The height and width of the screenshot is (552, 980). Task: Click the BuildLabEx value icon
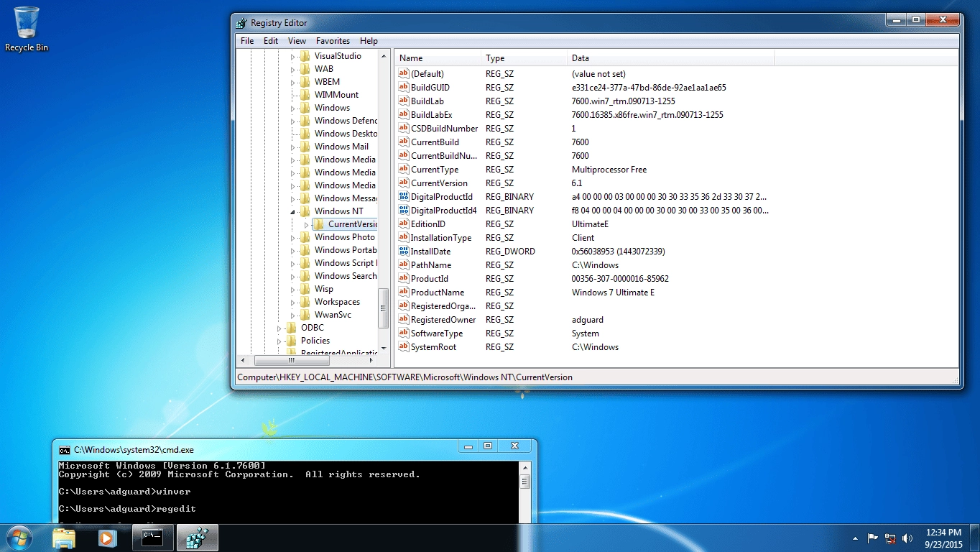pyautogui.click(x=403, y=115)
